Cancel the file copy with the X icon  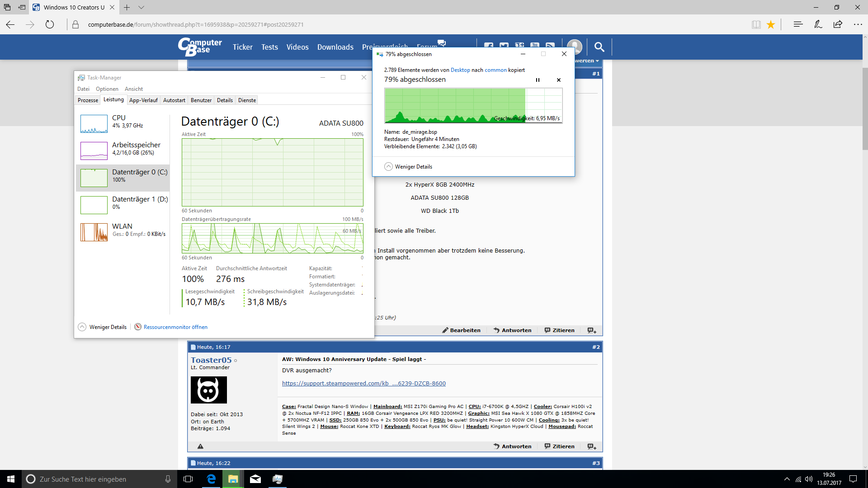pyautogui.click(x=559, y=80)
